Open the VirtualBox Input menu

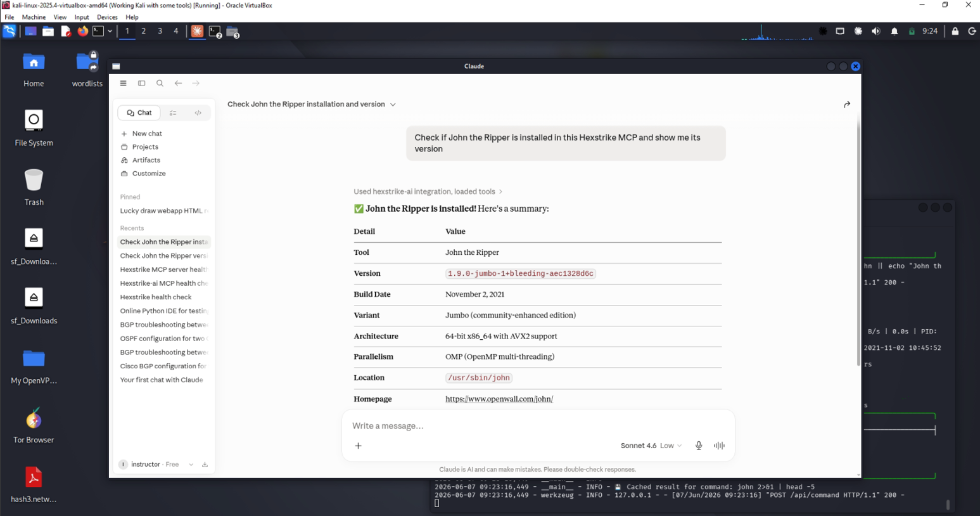pos(82,17)
